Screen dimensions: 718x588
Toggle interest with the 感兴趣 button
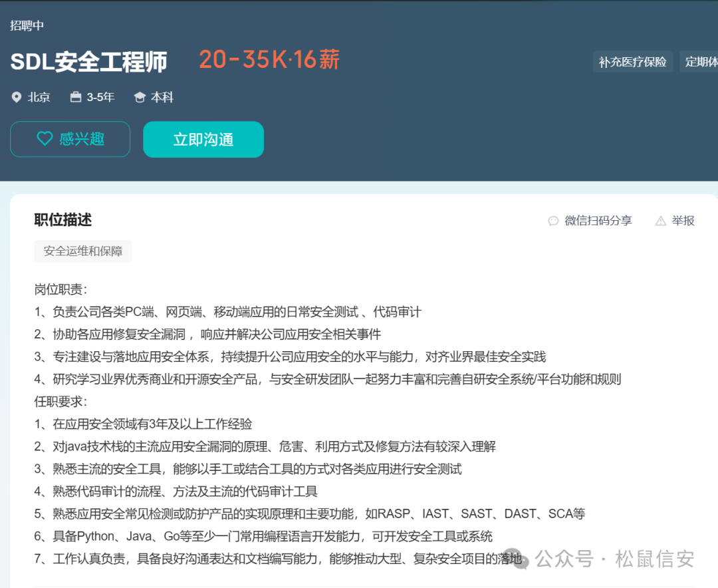tap(70, 139)
